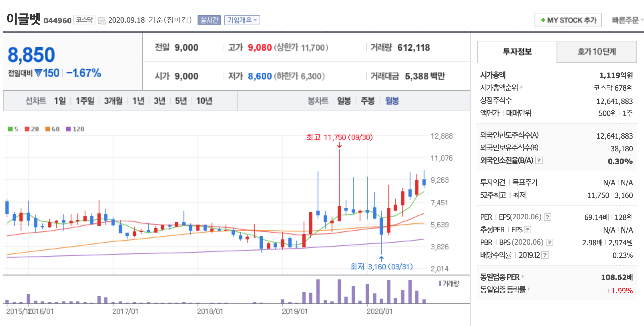Select the 3년 line chart
Image resolution: width=644 pixels, height=326 pixels.
pyautogui.click(x=159, y=101)
